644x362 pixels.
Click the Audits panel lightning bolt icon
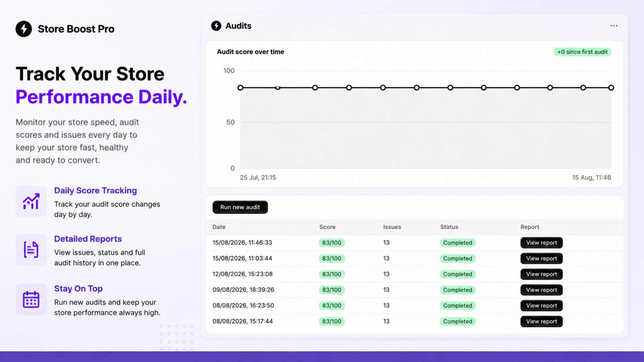tap(216, 26)
